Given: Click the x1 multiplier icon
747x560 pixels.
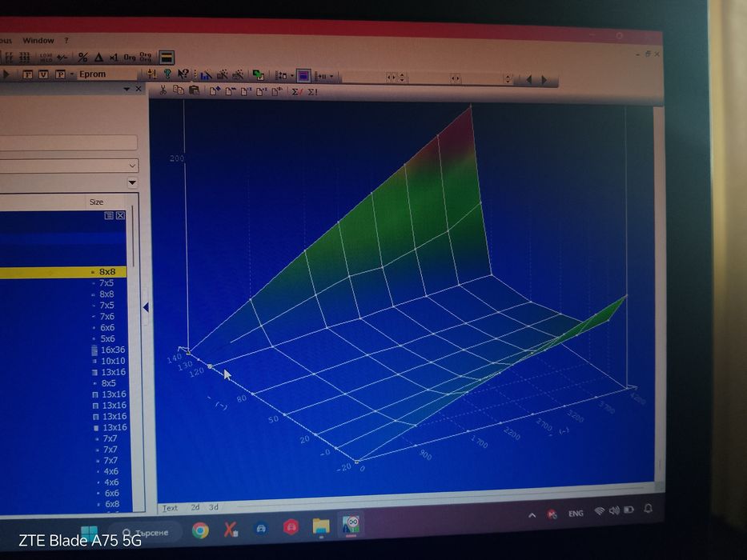Looking at the screenshot, I should [114, 58].
